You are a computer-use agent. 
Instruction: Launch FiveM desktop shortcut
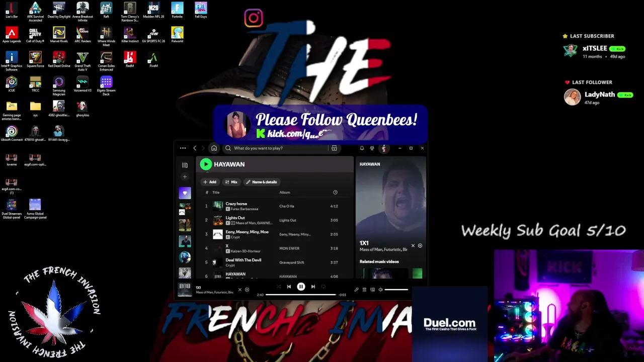(153, 60)
